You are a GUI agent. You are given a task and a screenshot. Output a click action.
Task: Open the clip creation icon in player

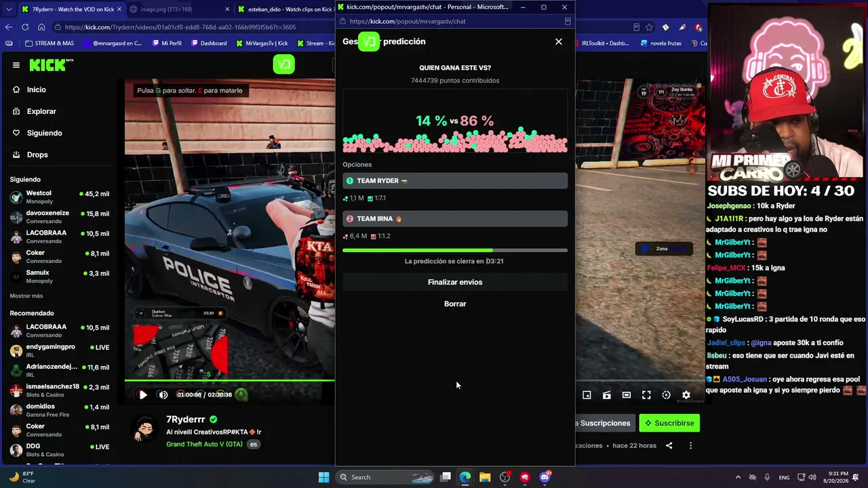[x=607, y=395]
